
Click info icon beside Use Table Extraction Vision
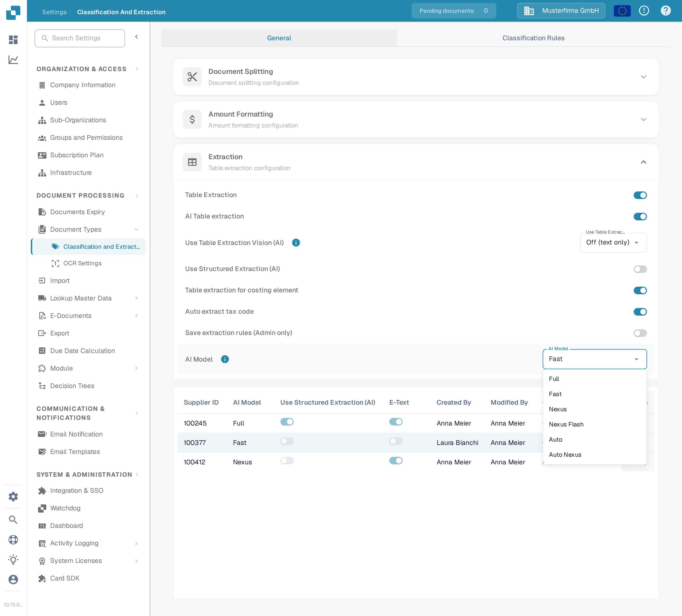click(296, 243)
